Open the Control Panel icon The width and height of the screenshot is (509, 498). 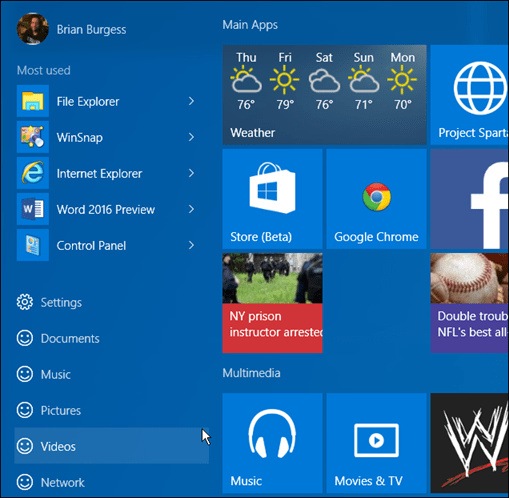click(x=33, y=245)
